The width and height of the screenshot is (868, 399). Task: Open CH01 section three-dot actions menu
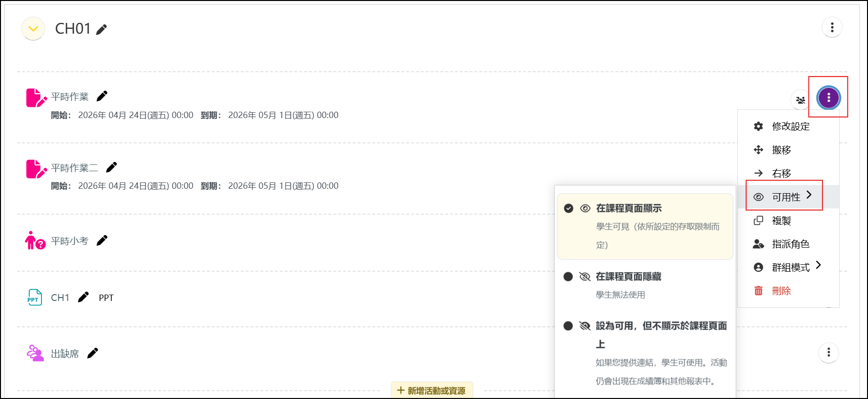coord(832,27)
